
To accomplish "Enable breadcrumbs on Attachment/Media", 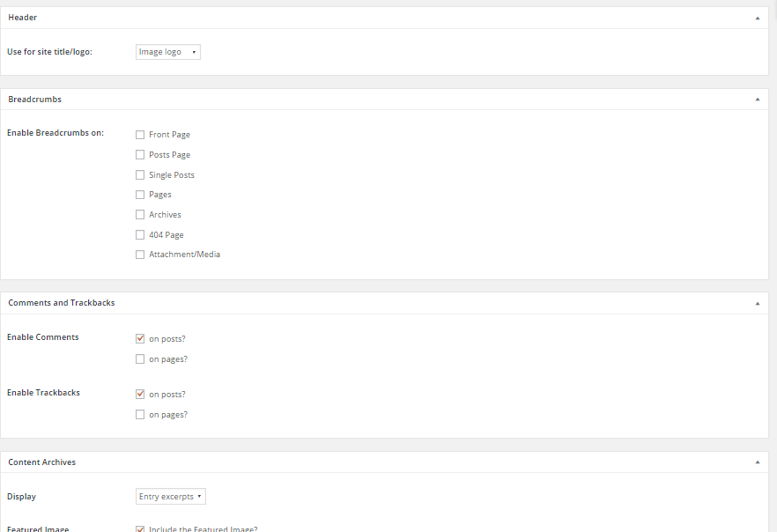I will pos(140,255).
